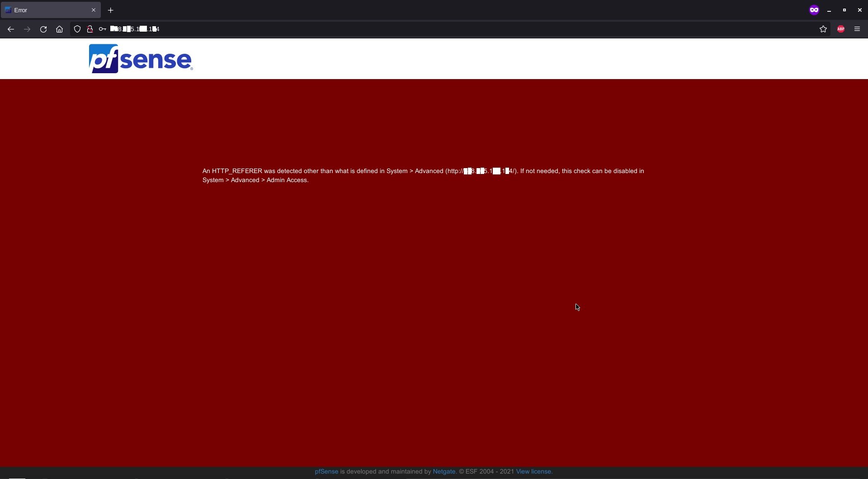Restore down the browser window

click(x=844, y=10)
